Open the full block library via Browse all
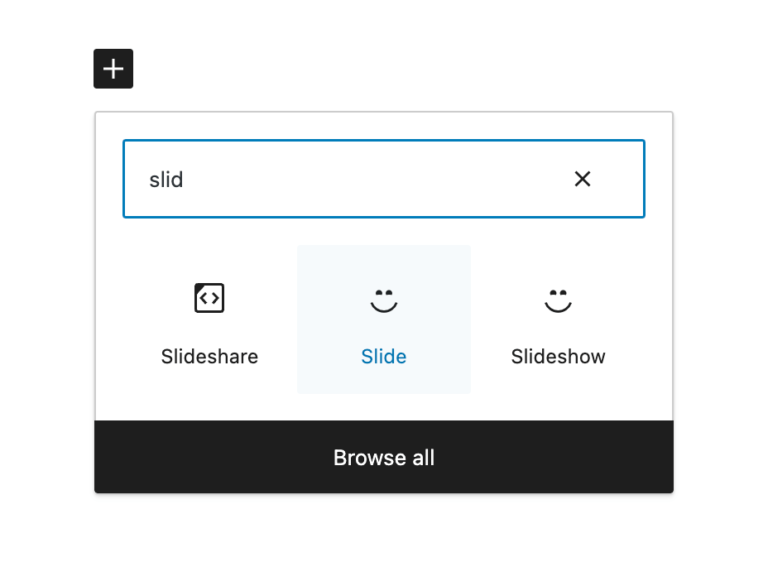 pyautogui.click(x=384, y=457)
